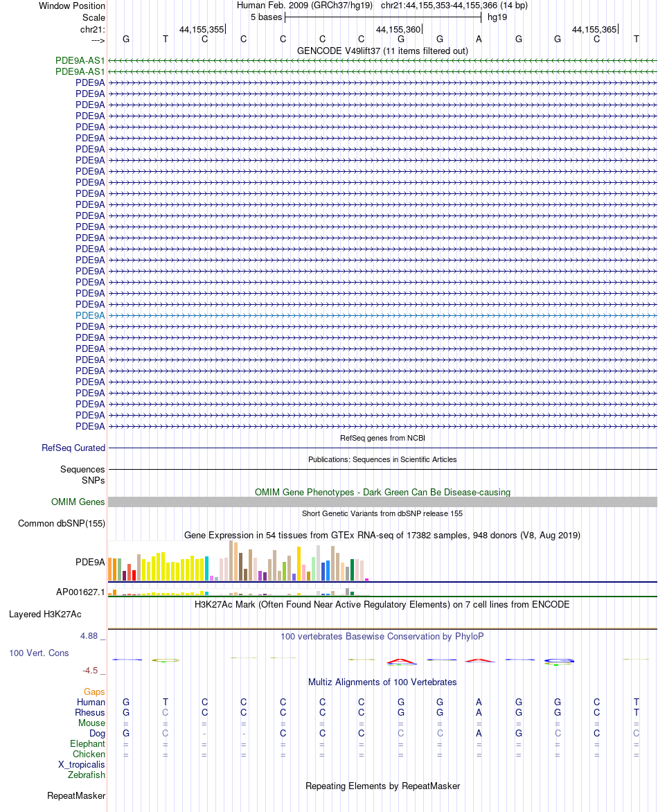Click the Scale track label
Viewport: 658px width, 812px height.
tap(94, 17)
